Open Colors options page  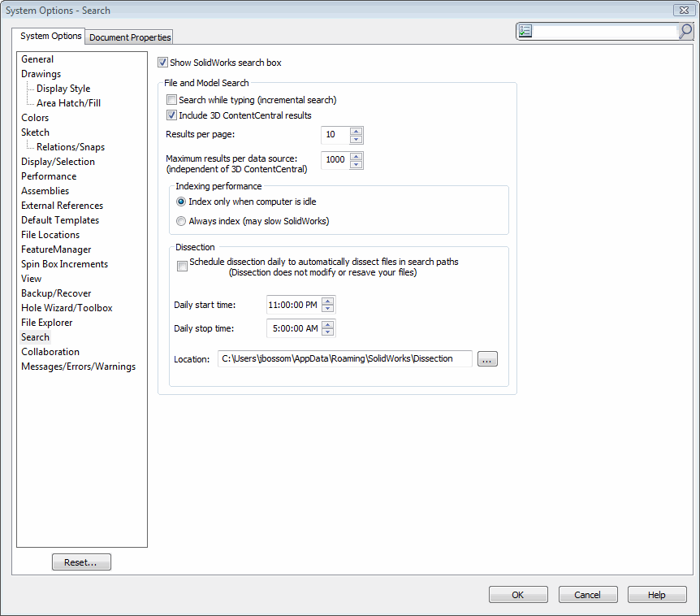coord(35,118)
